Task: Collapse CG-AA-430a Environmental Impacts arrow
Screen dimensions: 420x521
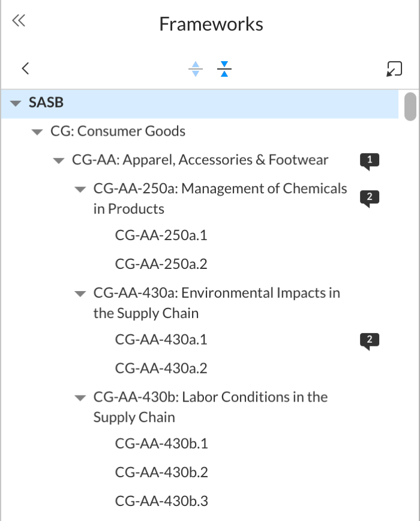Action: 80,294
